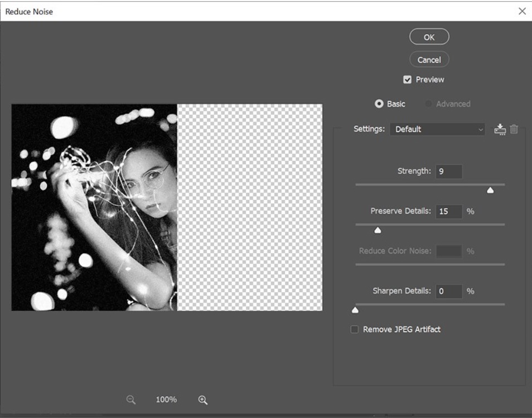
Task: Enable the Remove JPEG Artifact checkbox
Action: click(x=354, y=329)
